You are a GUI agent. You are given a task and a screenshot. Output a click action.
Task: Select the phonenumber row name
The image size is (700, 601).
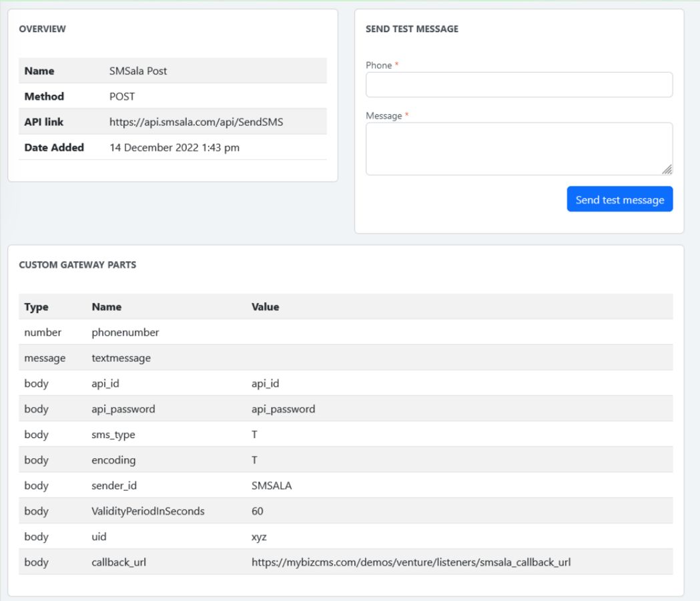[125, 333]
